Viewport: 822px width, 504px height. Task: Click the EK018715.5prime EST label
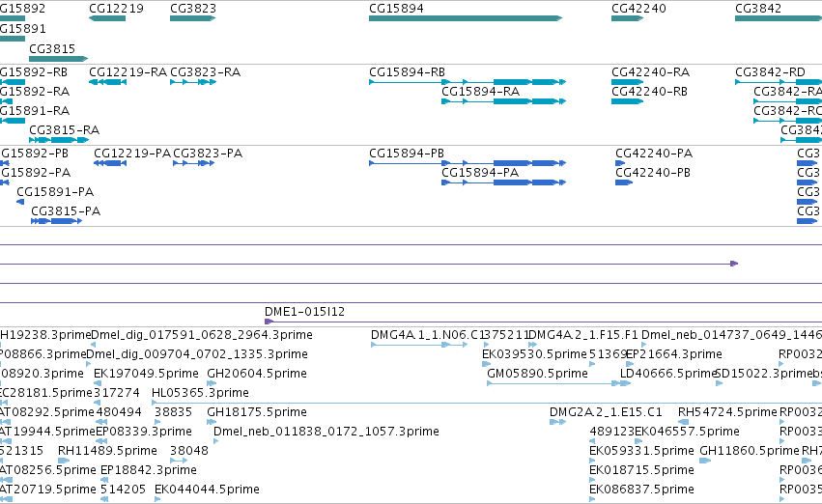point(641,470)
